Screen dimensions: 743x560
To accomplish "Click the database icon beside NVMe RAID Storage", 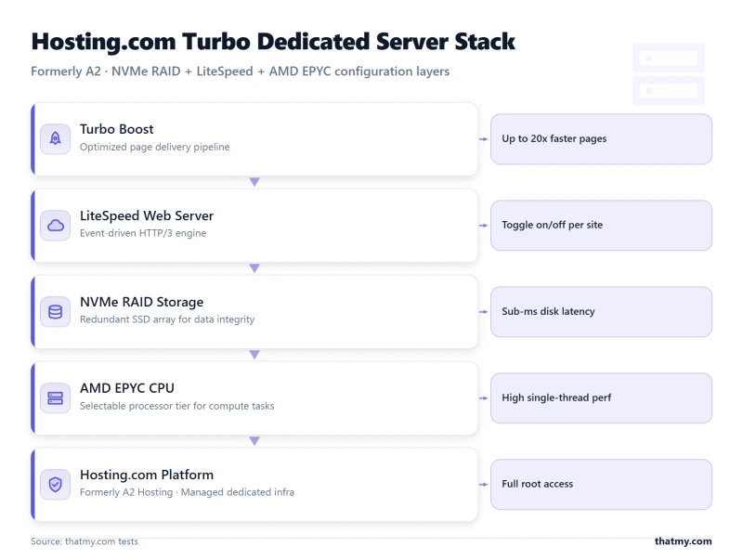I will (x=56, y=311).
